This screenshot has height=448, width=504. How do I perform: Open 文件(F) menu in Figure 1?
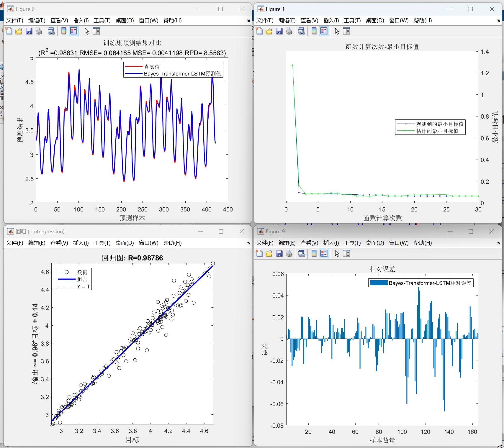(265, 20)
